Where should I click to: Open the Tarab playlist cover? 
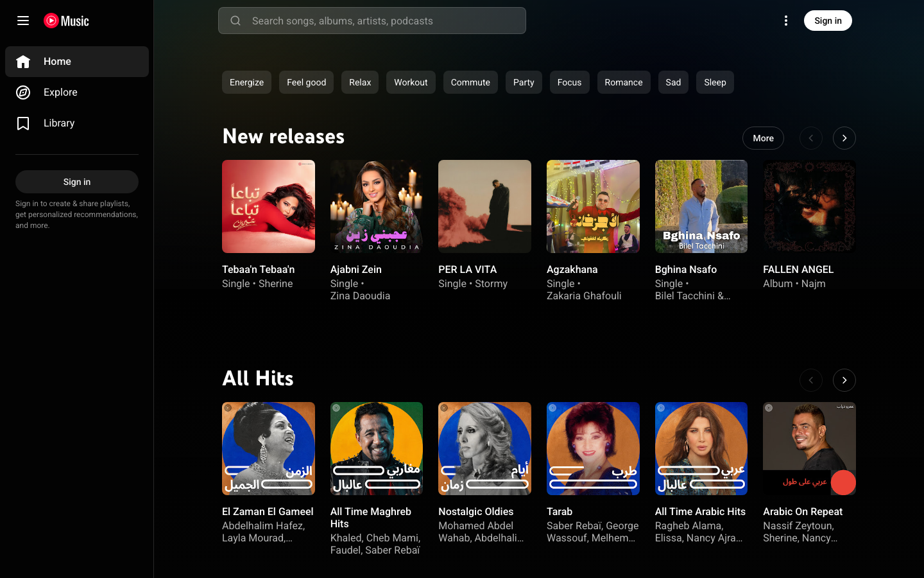[593, 448]
